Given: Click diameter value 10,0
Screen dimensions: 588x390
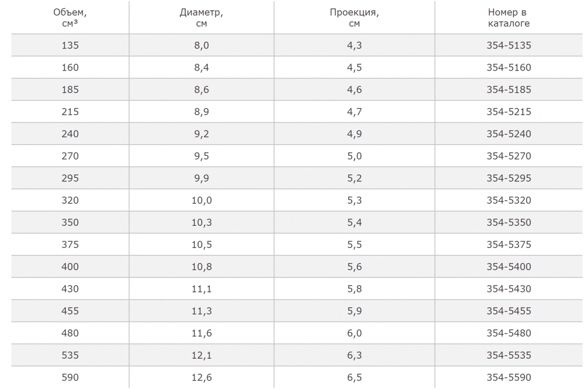Looking at the screenshot, I should tap(201, 200).
